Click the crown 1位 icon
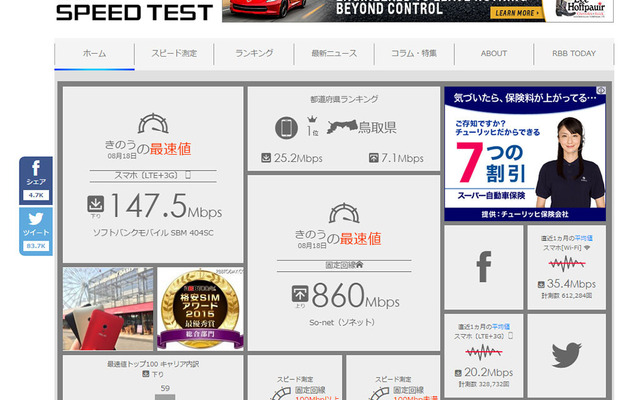 pyautogui.click(x=312, y=126)
